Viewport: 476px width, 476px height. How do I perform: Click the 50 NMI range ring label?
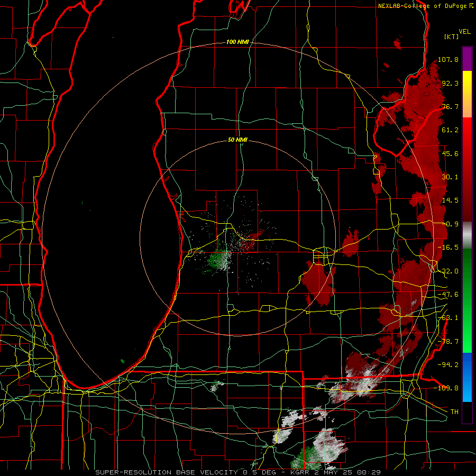[237, 140]
